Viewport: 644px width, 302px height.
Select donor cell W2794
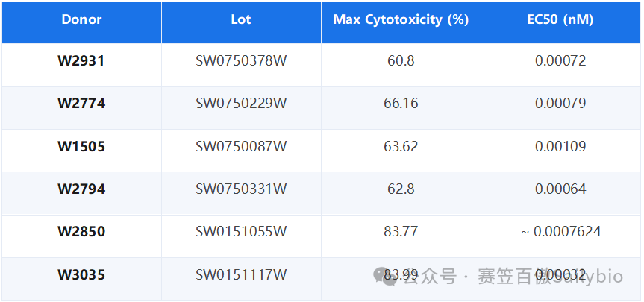point(81,189)
